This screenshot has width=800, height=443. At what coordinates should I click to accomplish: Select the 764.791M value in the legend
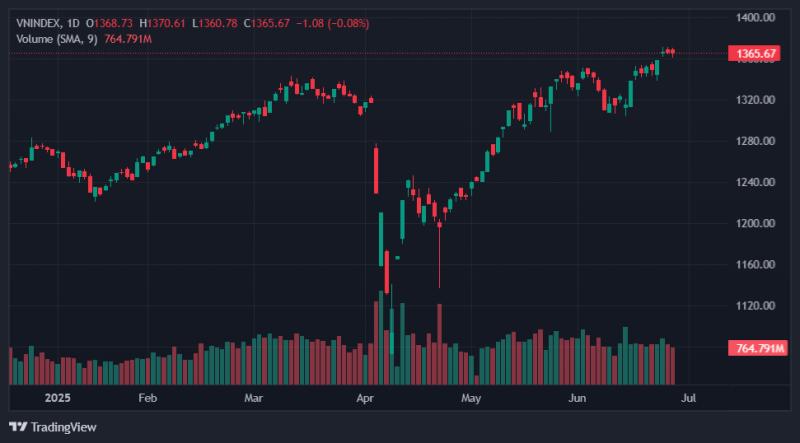click(128, 39)
